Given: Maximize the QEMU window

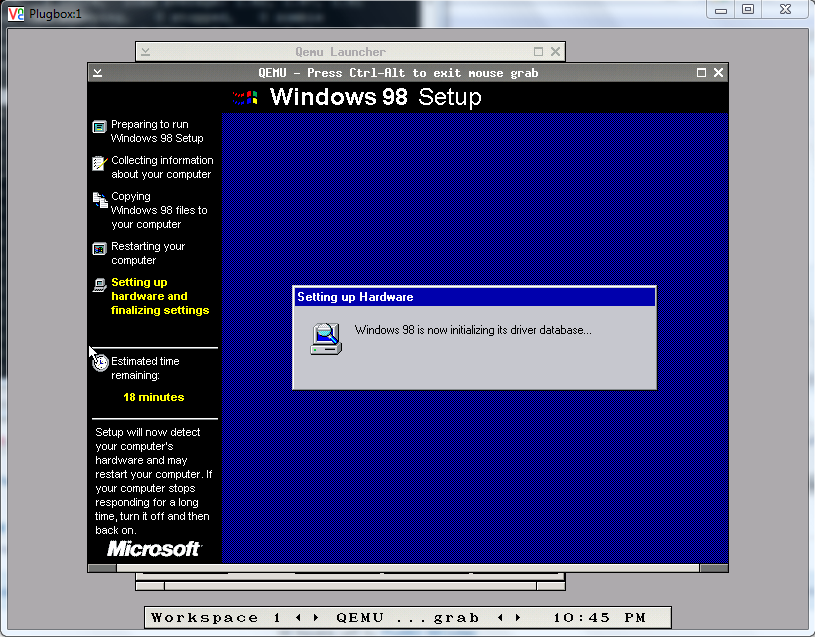Looking at the screenshot, I should point(701,73).
